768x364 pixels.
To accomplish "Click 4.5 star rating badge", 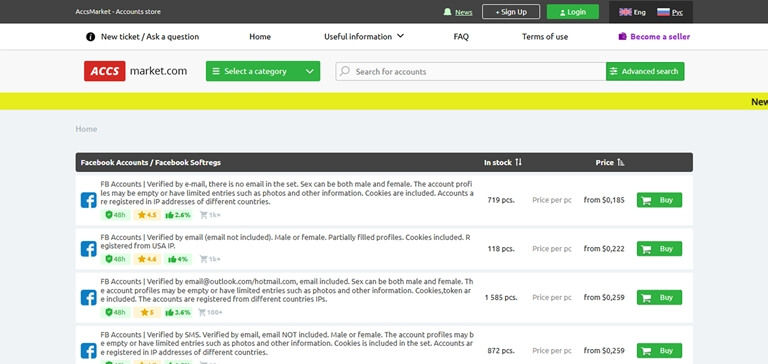I will coord(147,215).
